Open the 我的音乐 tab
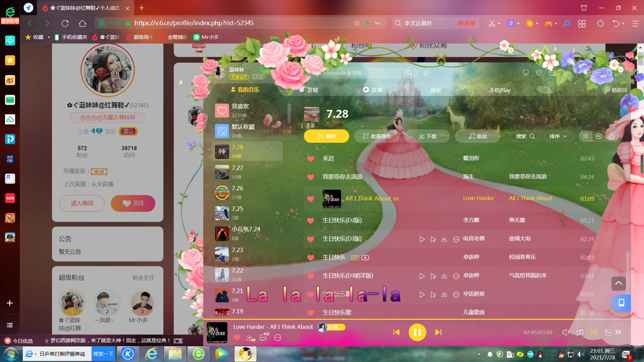644x362 pixels. [245, 89]
